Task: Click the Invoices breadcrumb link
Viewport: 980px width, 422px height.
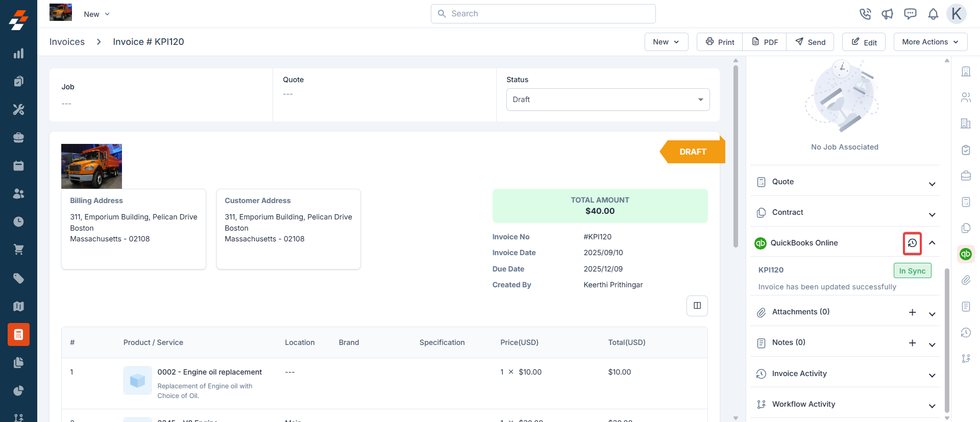Action: [67, 42]
